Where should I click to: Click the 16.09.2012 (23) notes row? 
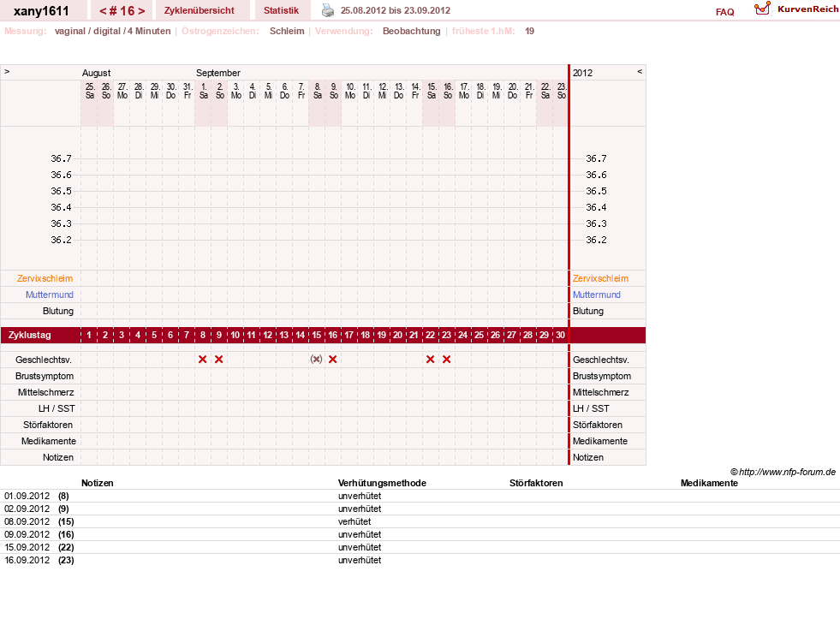pos(420,560)
